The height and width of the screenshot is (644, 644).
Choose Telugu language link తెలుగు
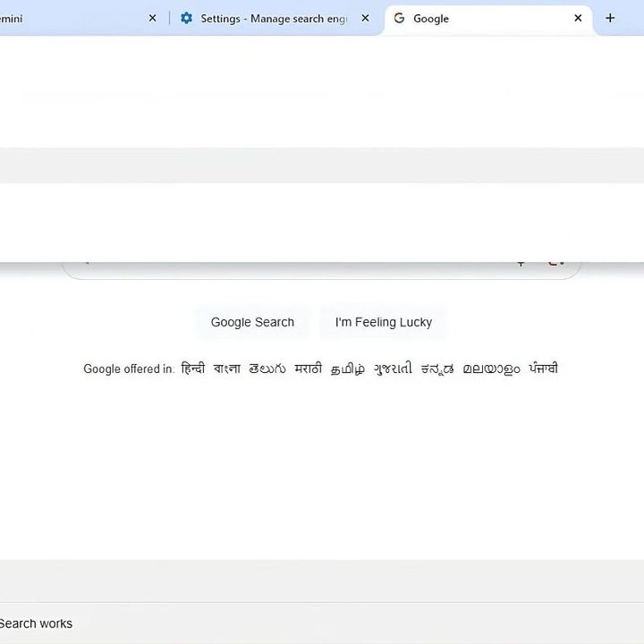click(x=267, y=369)
